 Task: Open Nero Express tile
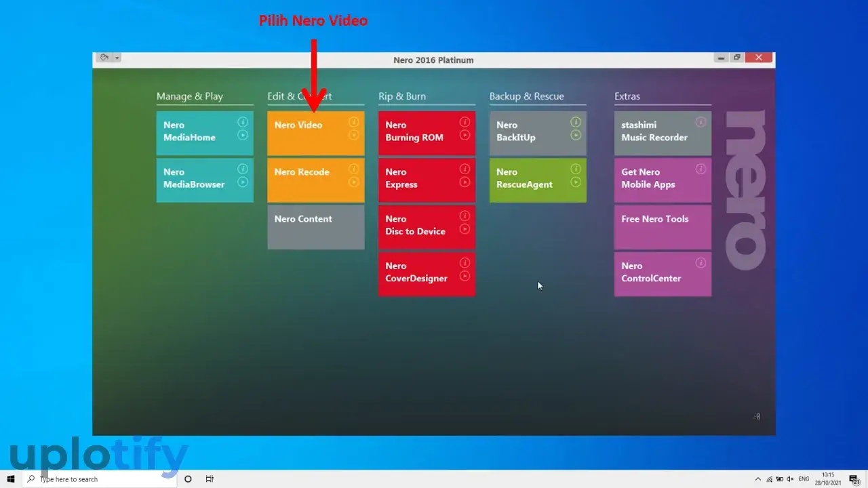pyautogui.click(x=427, y=180)
